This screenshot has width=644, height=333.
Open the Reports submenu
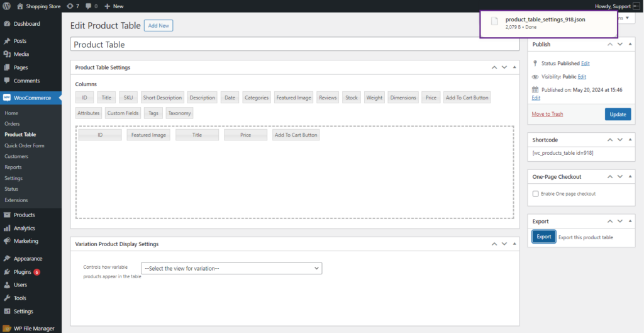[13, 167]
